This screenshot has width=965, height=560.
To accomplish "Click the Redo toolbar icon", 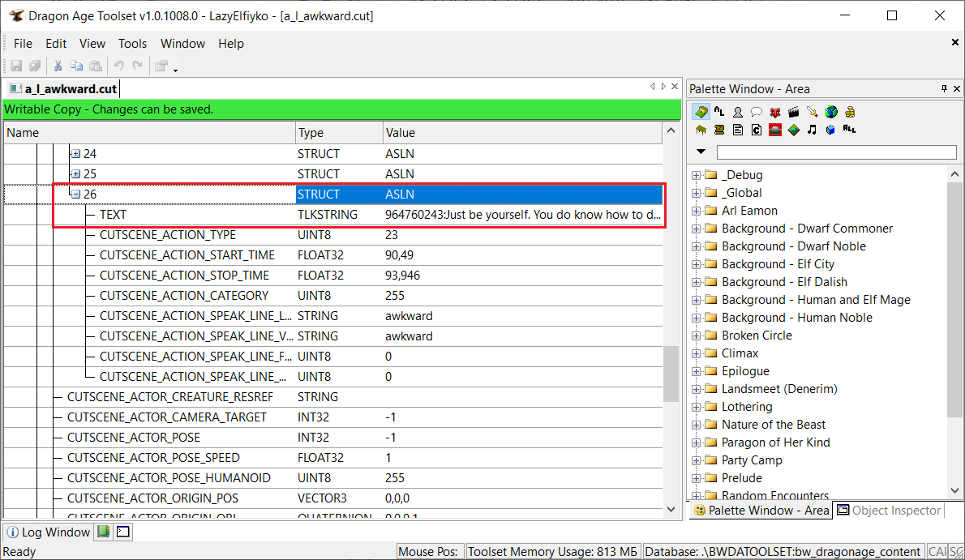I will click(x=138, y=66).
